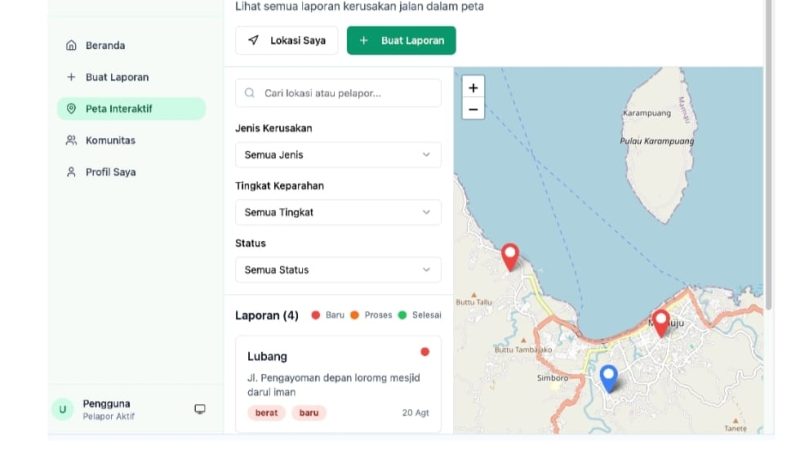Click the Pulau Karampuang label on map
Screen dimensions: 800x450
point(657,141)
